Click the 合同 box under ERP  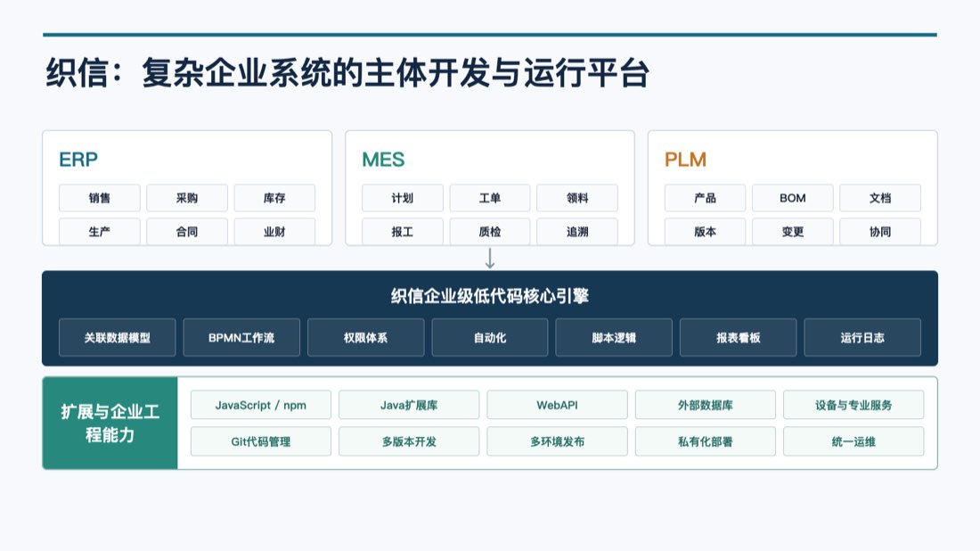pos(187,232)
